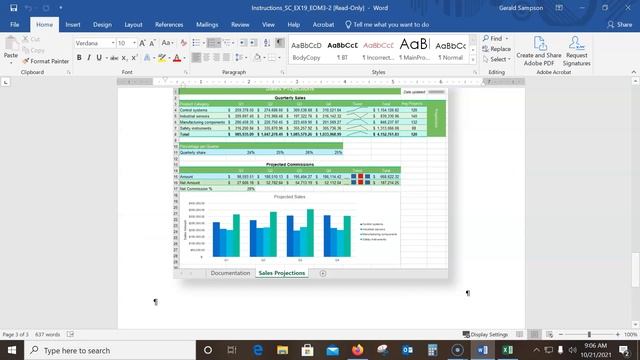Toggle Italic formatting
The height and width of the screenshot is (360, 640).
click(89, 58)
